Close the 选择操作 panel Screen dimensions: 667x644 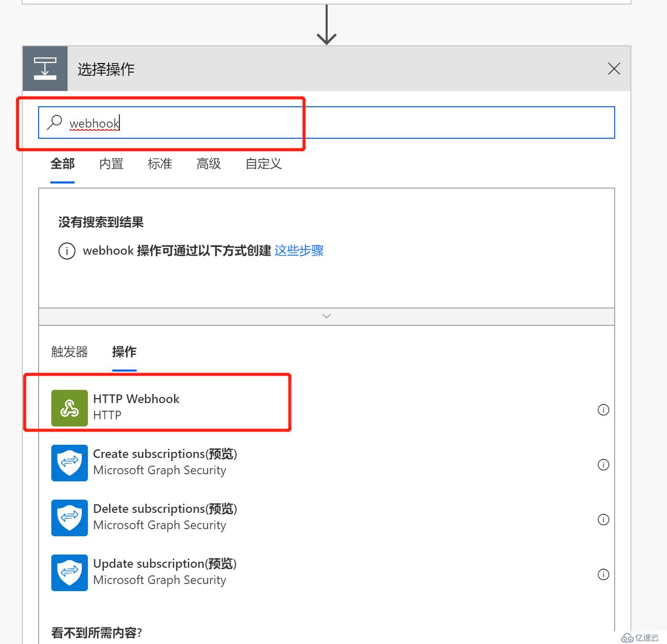click(614, 69)
